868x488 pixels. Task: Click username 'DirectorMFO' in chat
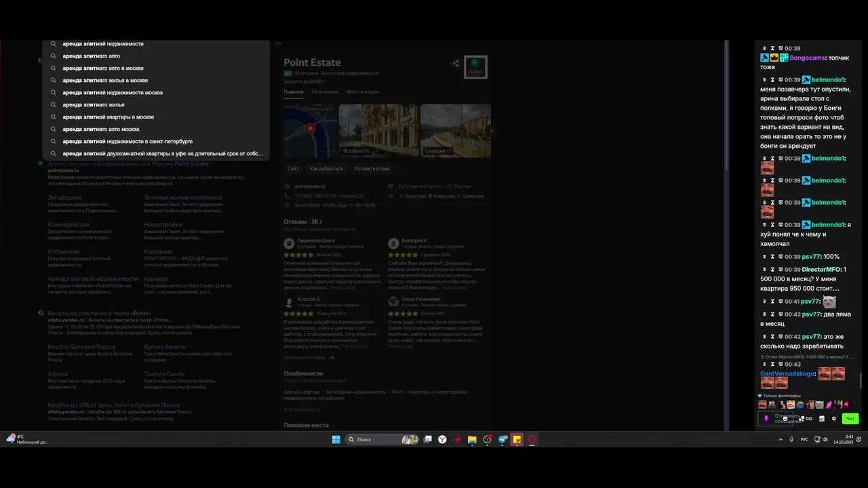pyautogui.click(x=821, y=269)
